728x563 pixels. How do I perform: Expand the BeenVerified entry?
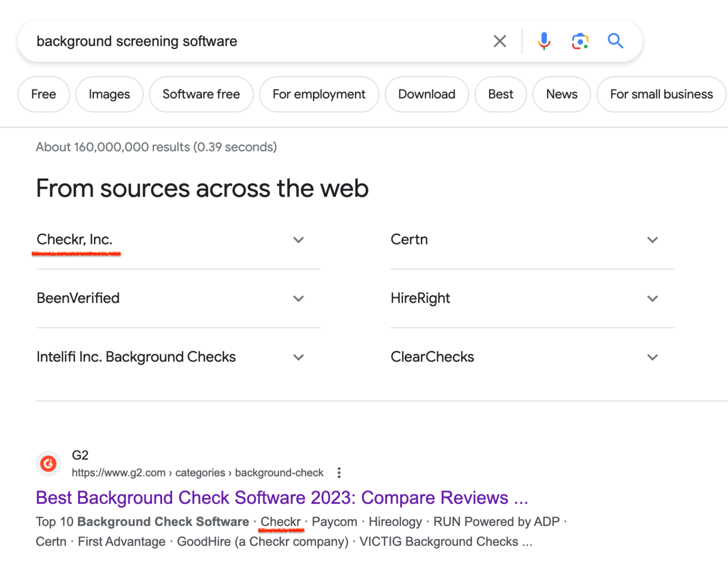299,299
